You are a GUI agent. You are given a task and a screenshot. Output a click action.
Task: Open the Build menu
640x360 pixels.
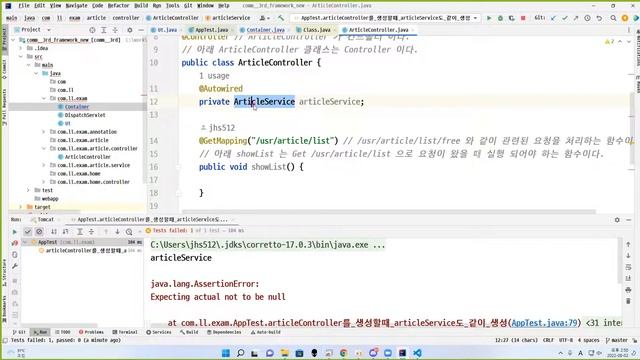(141, 6)
